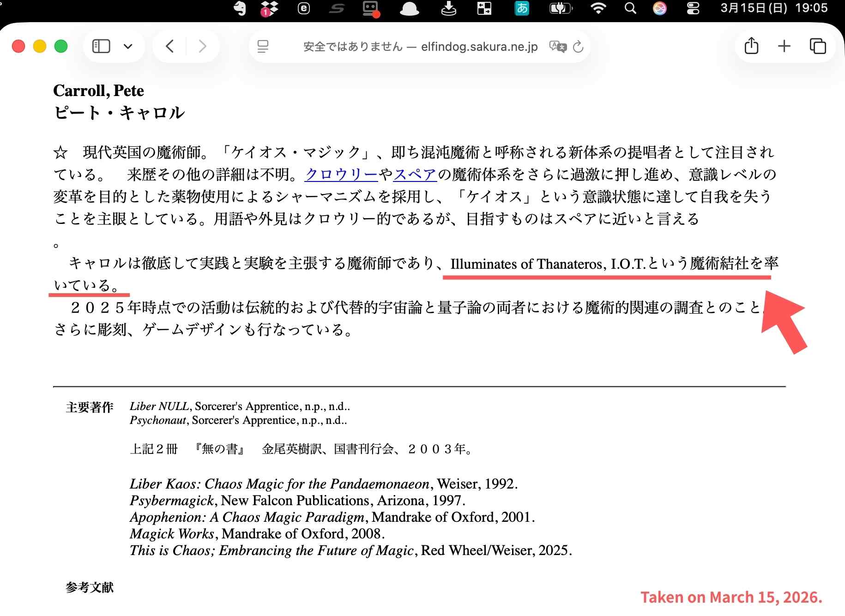Expand the tab group dropdown chevron
The width and height of the screenshot is (845, 616).
pos(128,46)
